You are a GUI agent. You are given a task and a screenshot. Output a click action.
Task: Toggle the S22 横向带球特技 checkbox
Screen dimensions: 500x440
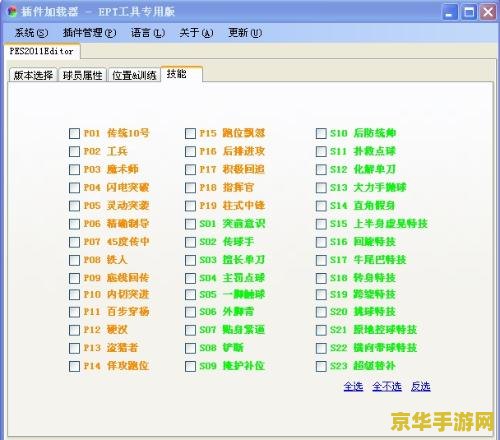[321, 348]
